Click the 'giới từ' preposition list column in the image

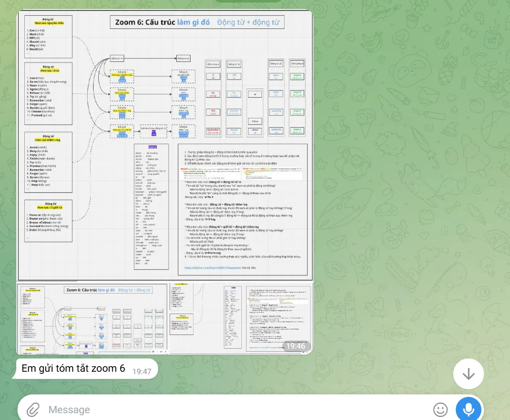click(x=151, y=207)
